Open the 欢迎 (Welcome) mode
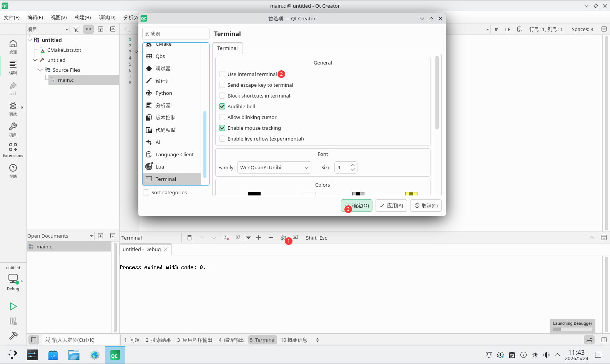The height and width of the screenshot is (364, 610). tap(13, 46)
